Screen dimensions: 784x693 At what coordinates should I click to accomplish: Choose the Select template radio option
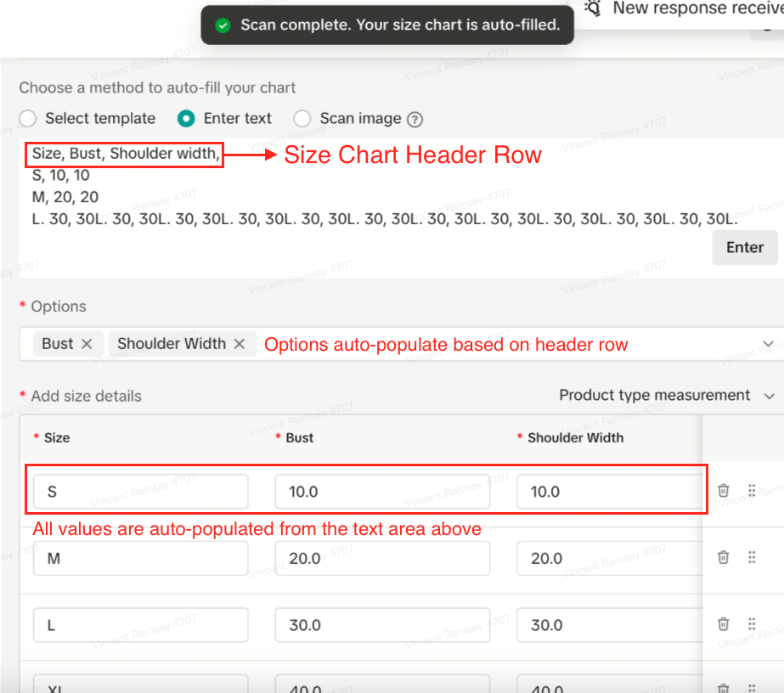pos(28,119)
